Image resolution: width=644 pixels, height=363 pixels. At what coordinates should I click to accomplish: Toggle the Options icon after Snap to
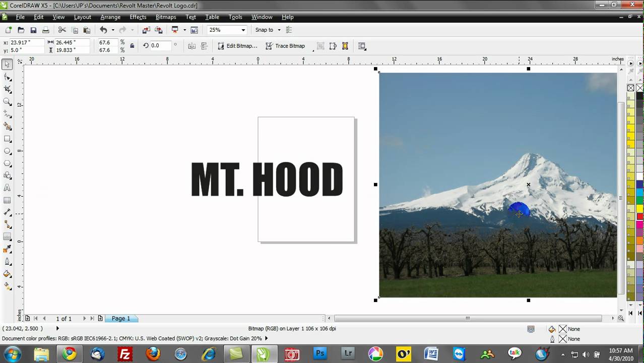click(x=289, y=30)
